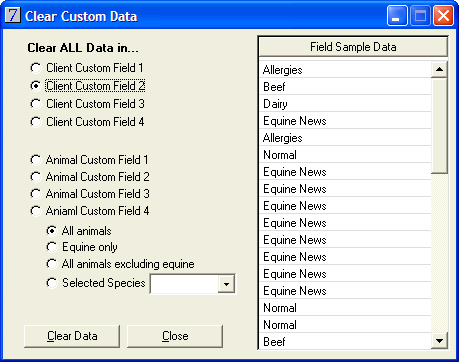Click inside the Selected Species combo box
459x362 pixels.
(184, 284)
